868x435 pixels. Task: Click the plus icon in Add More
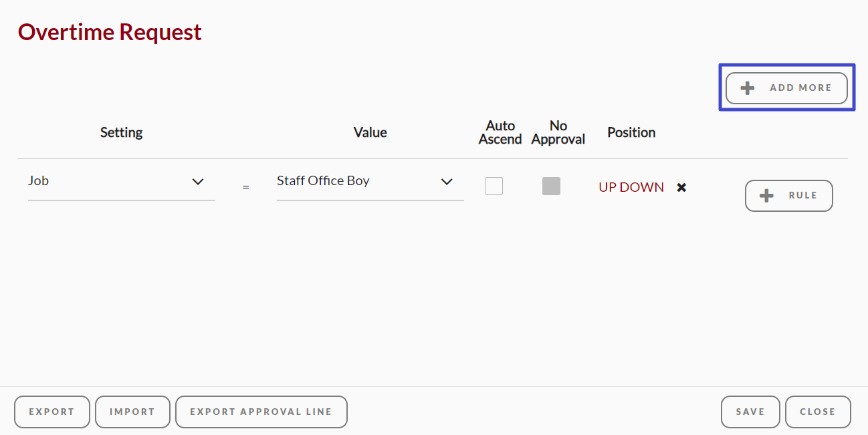coord(748,88)
